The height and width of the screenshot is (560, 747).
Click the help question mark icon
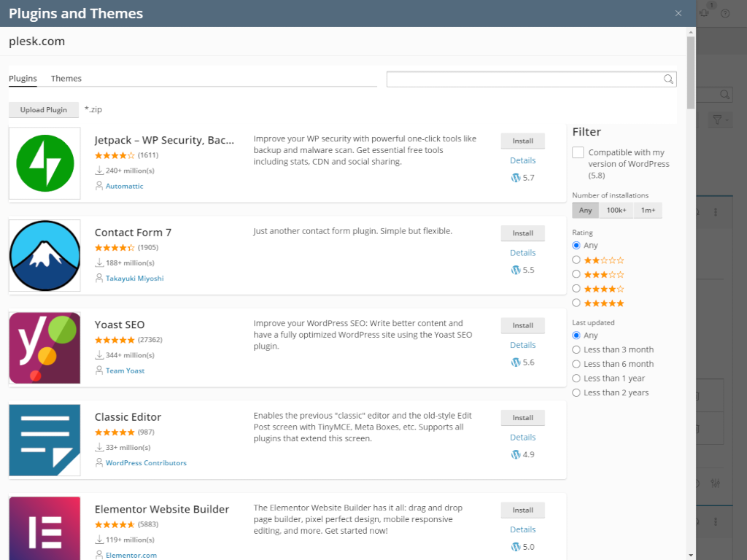(x=724, y=13)
